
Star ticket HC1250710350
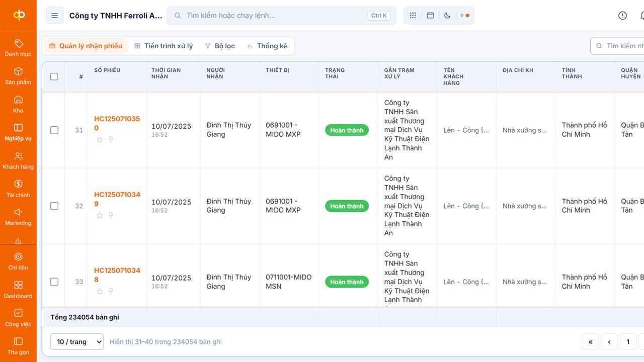coord(100,139)
